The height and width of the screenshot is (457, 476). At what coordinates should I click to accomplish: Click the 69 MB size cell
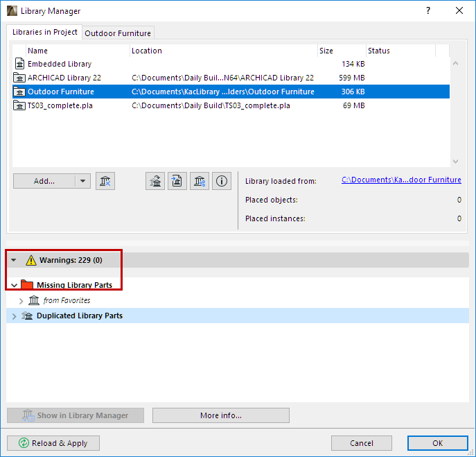(354, 105)
